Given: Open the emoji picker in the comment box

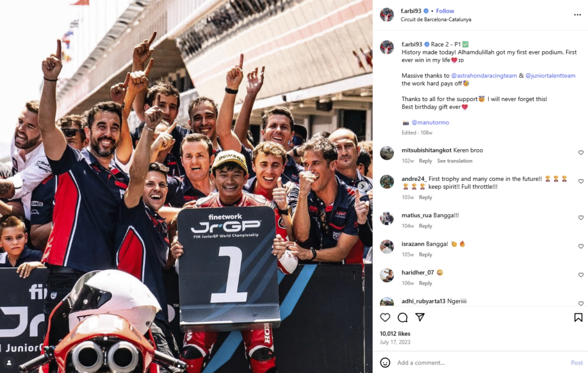Looking at the screenshot, I should click(385, 363).
